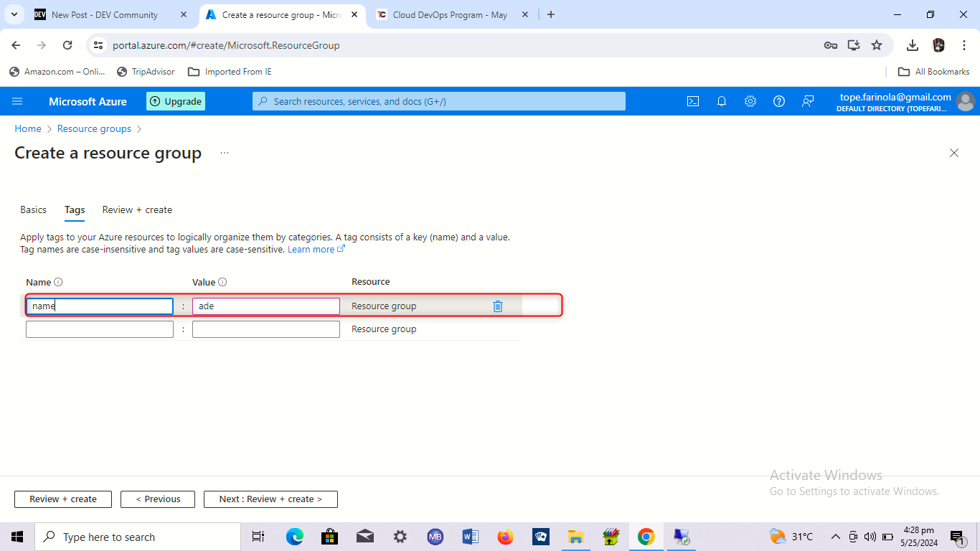Open Cloud Shell from the Azure header
This screenshot has height=551, width=980.
click(693, 101)
